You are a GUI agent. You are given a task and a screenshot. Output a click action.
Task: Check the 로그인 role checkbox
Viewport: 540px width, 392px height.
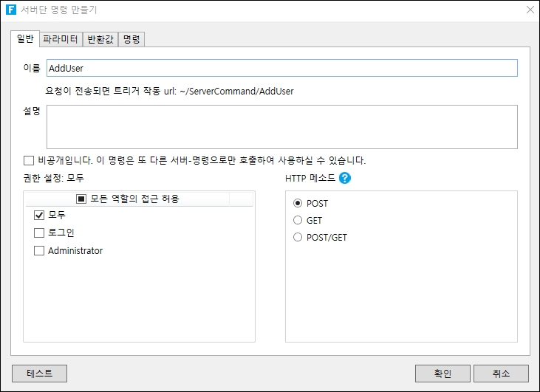[x=39, y=233]
